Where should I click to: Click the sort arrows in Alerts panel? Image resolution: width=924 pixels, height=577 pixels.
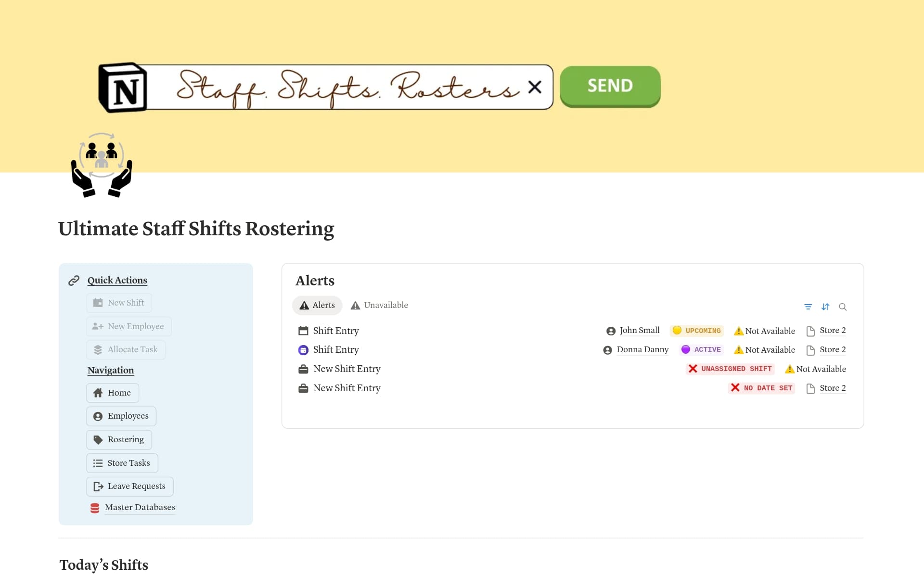[x=826, y=307]
